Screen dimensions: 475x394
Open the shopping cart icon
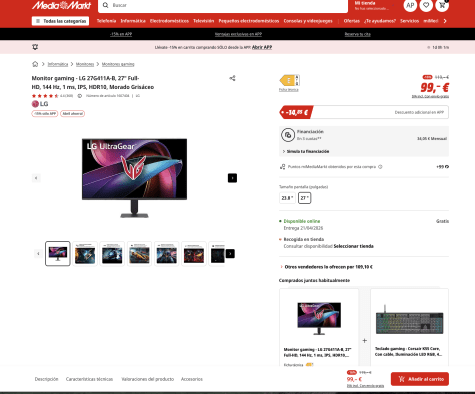coord(442,5)
